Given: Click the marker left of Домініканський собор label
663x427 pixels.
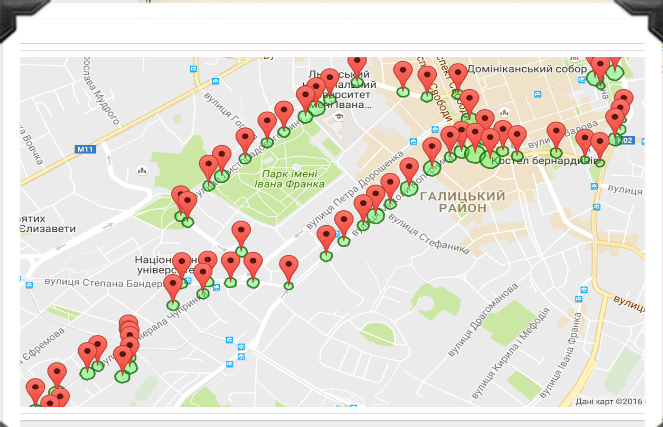Looking at the screenshot, I should point(457,76).
